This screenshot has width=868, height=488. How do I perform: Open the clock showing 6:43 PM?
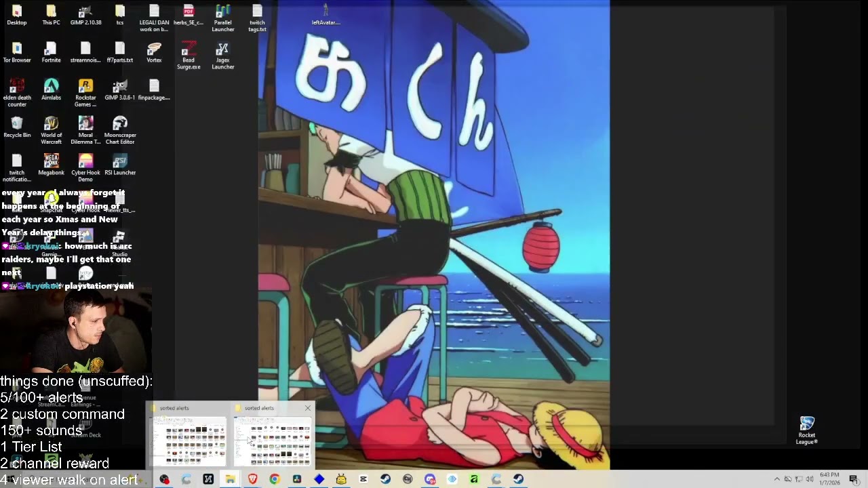click(x=829, y=479)
